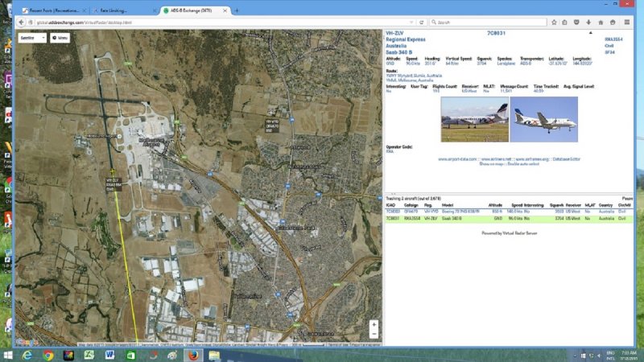
Task: Sort aircraft list by Altitude column
Action: tap(495, 205)
